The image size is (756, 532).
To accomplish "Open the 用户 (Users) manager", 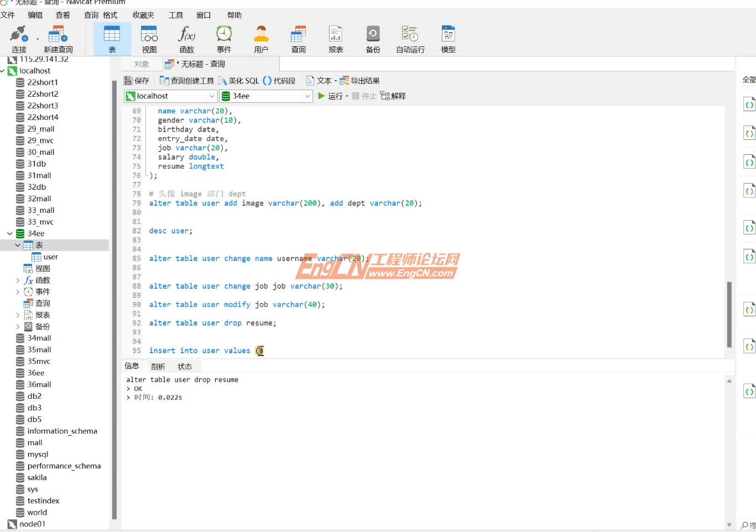I will [x=260, y=38].
